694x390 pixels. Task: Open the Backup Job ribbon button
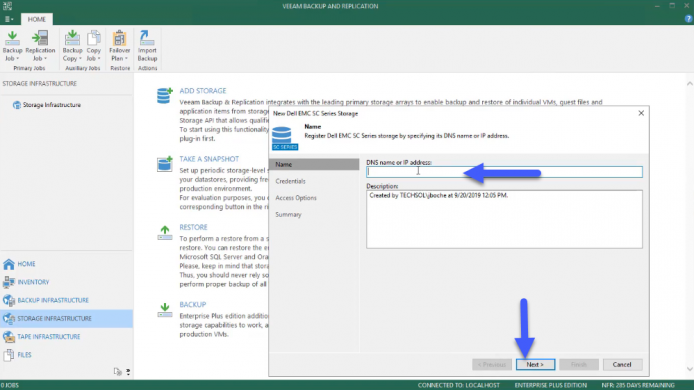point(12,46)
